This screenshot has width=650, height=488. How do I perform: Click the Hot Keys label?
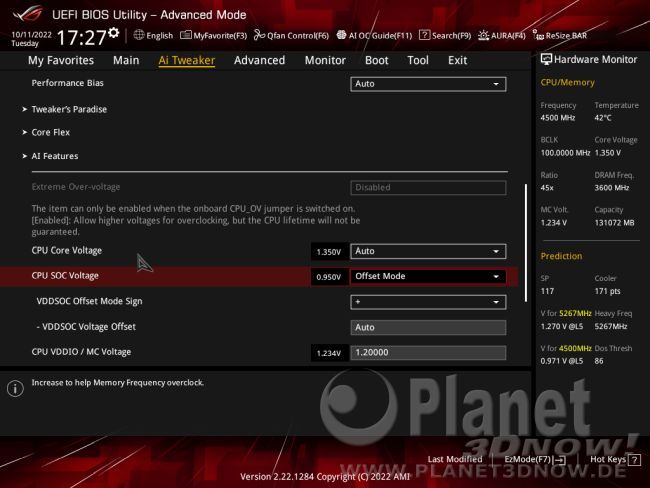[608, 459]
